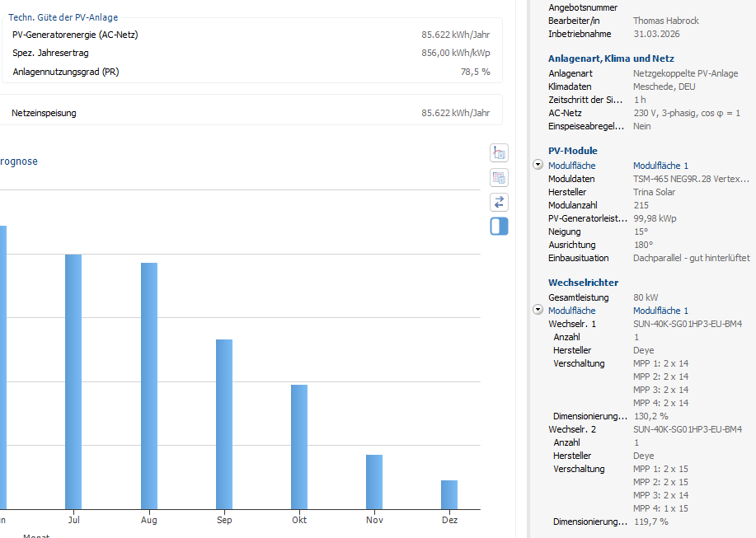The height and width of the screenshot is (538, 756).
Task: Click the copy diagram icon beside the chart
Action: point(499,152)
